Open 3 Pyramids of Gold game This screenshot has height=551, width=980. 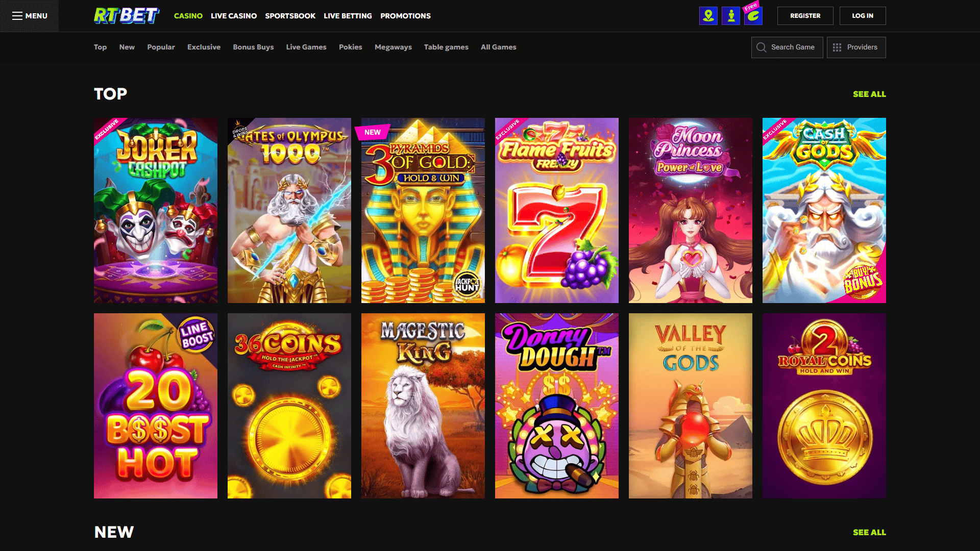[423, 210]
